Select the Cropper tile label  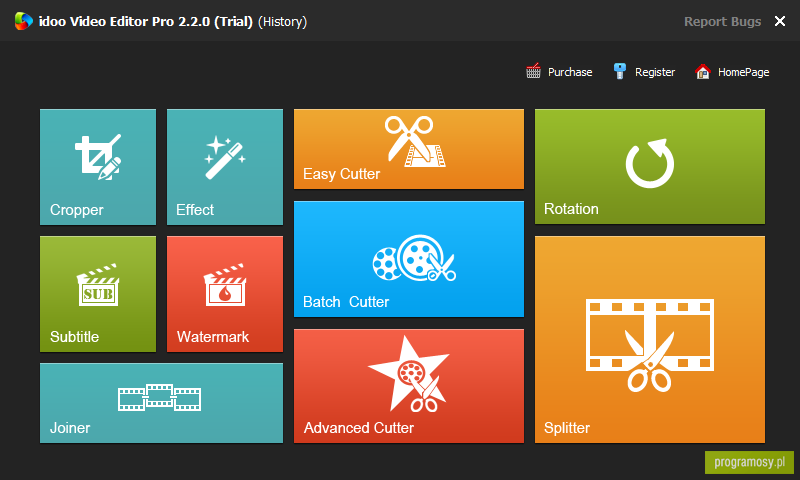pos(77,210)
